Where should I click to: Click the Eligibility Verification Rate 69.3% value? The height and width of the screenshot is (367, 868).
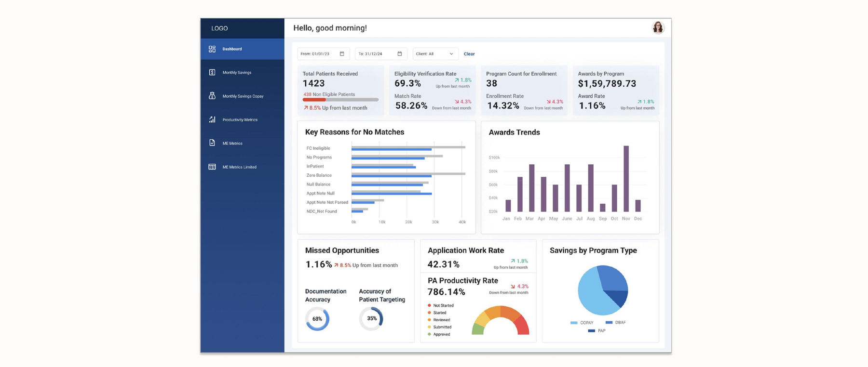[x=407, y=83]
